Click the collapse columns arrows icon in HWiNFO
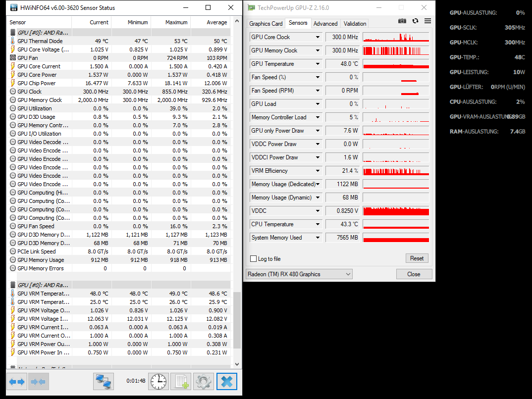The width and height of the screenshot is (532, 399). click(38, 382)
